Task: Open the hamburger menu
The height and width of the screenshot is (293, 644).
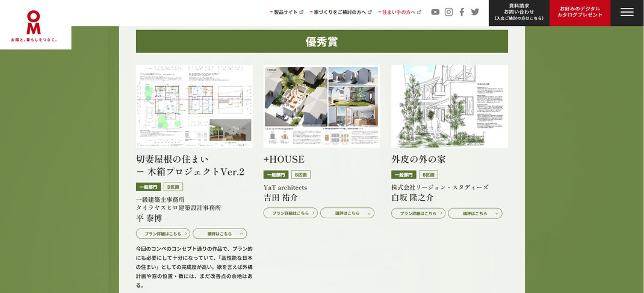Action: tap(627, 13)
